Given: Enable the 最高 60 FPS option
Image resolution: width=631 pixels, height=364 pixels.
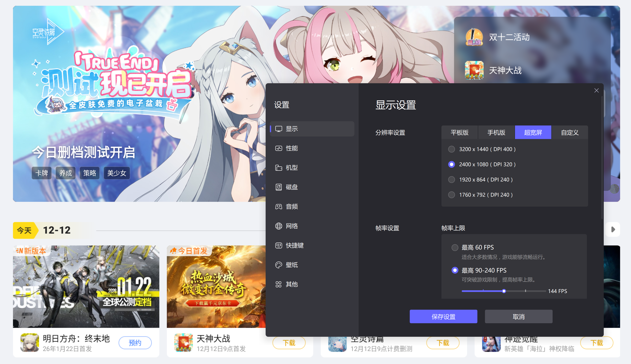Looking at the screenshot, I should tap(455, 248).
